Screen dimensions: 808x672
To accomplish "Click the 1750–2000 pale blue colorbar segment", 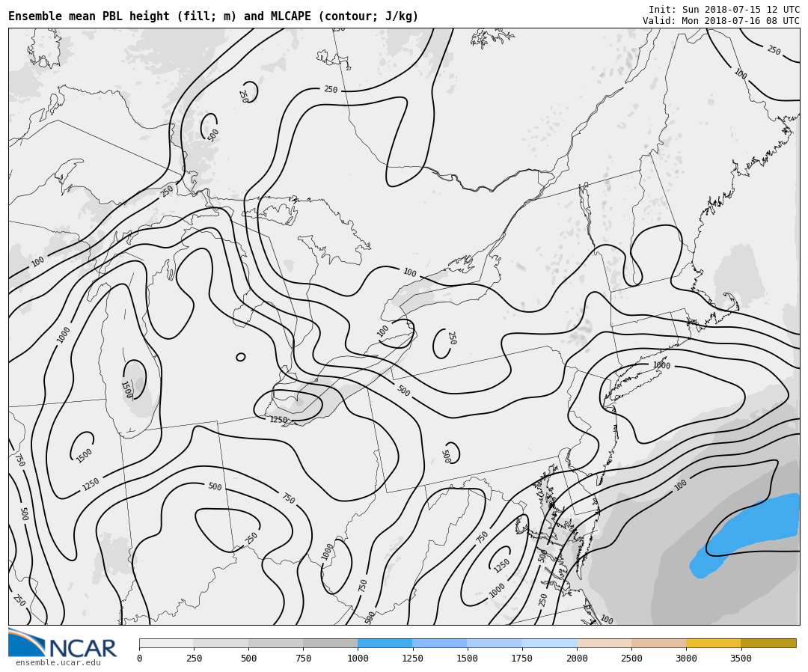I will (x=549, y=643).
